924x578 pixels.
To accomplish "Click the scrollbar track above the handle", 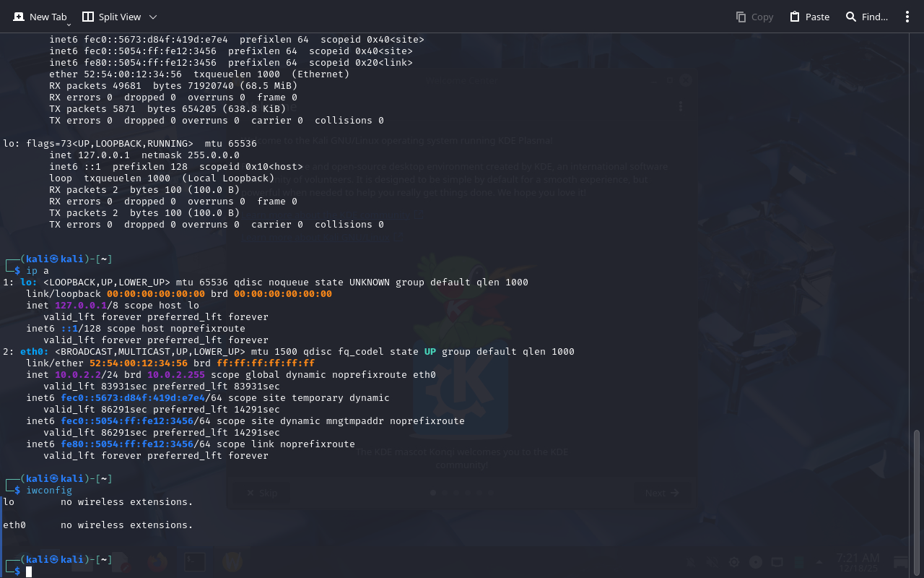I will point(918,217).
